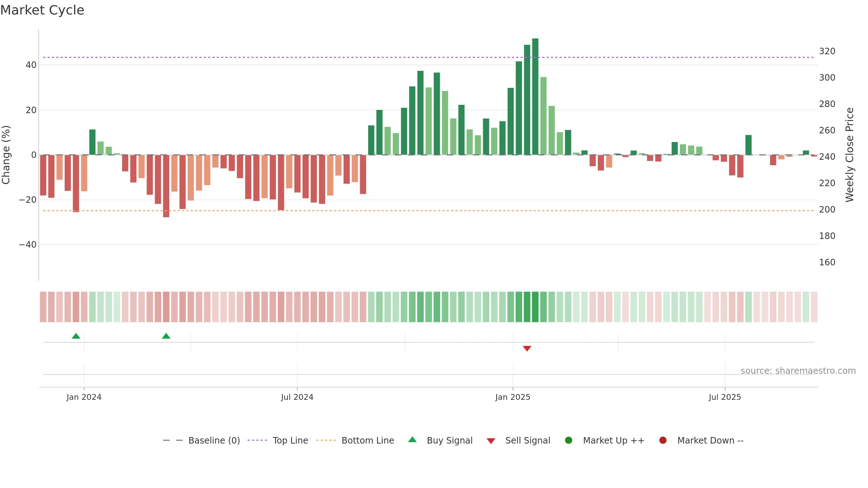
Task: Click the second green buy signal triangle
Action: pyautogui.click(x=166, y=336)
